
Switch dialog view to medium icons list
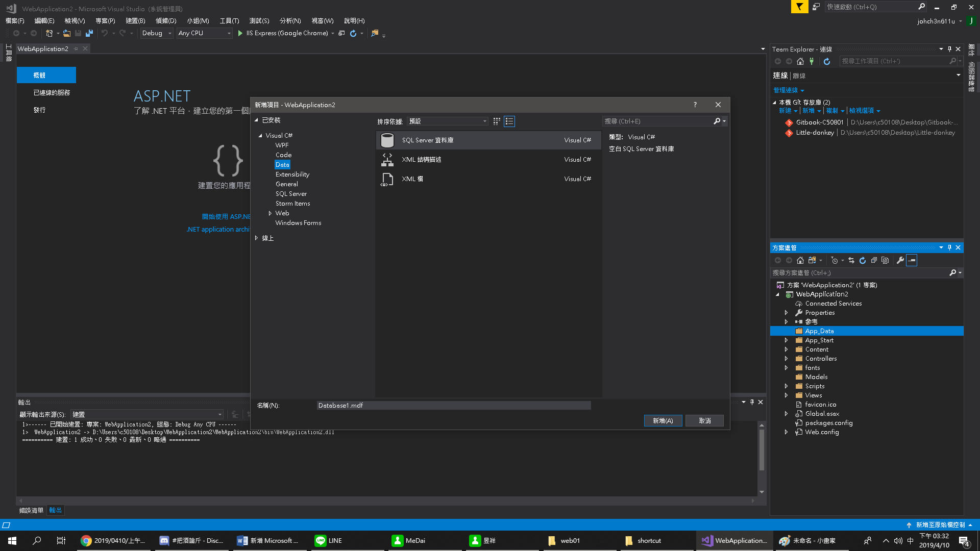click(x=509, y=121)
